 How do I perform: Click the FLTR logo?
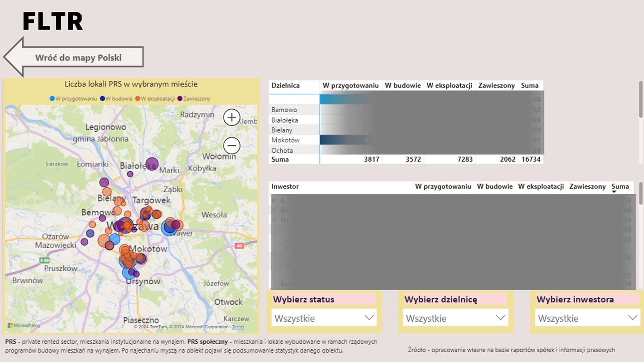(53, 21)
